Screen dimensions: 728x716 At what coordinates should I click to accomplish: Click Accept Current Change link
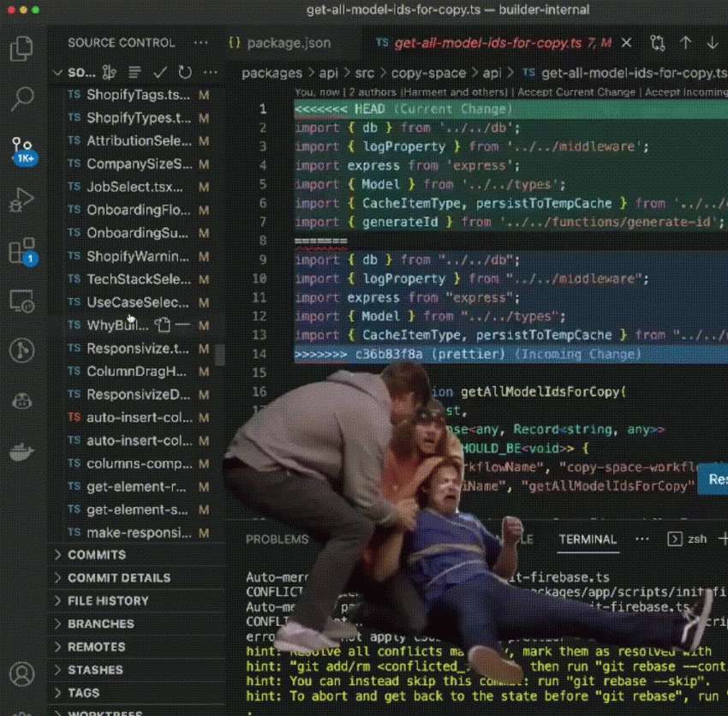click(576, 92)
